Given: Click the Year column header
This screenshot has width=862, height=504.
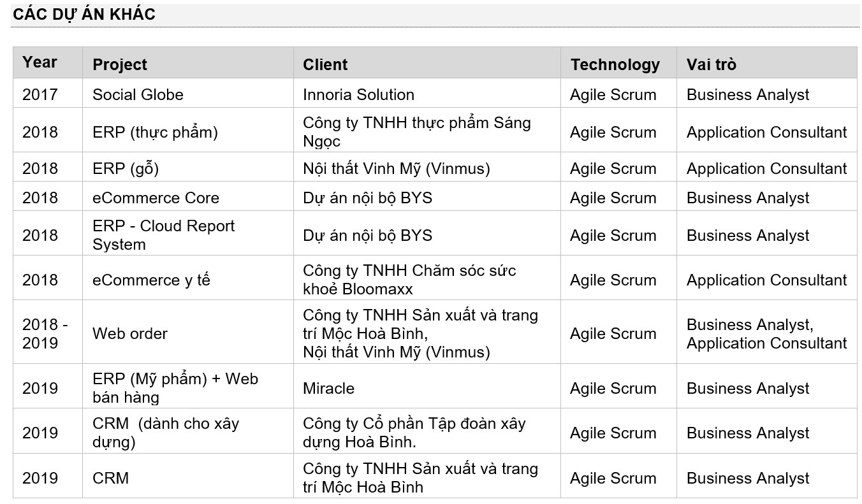Looking at the screenshot, I should (48, 63).
